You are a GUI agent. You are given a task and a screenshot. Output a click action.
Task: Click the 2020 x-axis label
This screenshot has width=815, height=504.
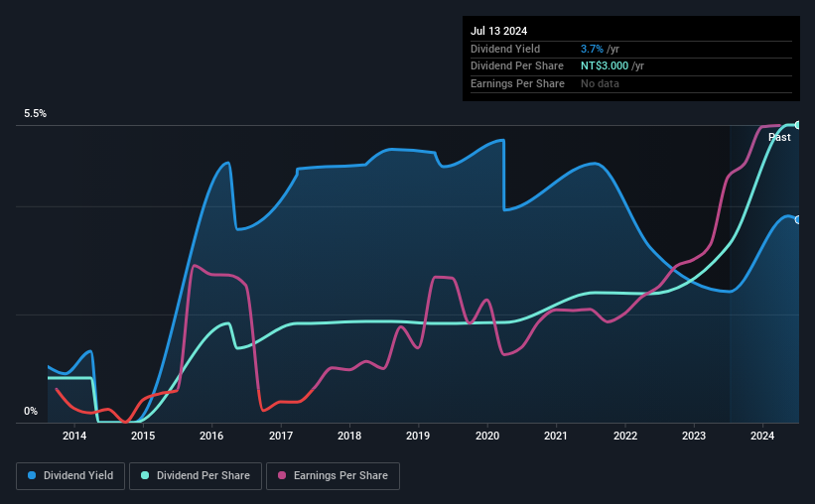pyautogui.click(x=487, y=436)
